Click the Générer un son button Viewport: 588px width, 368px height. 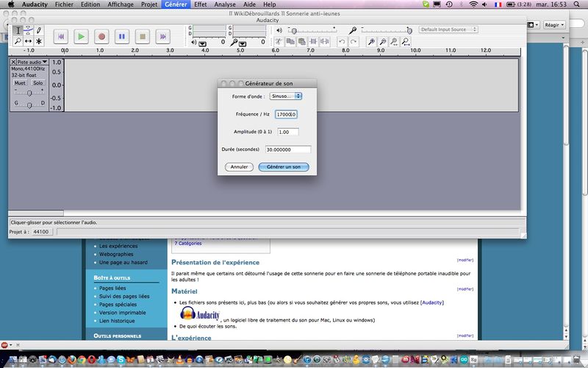(284, 167)
